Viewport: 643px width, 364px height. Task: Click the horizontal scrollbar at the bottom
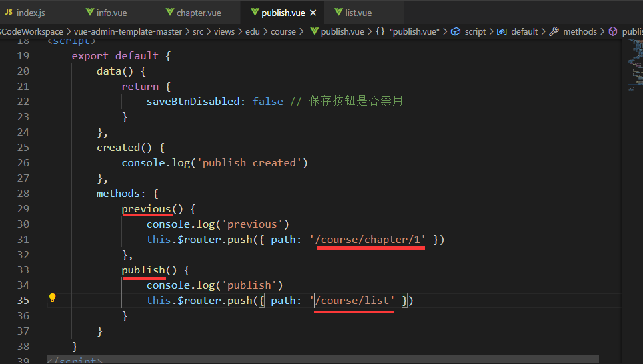coord(322,359)
